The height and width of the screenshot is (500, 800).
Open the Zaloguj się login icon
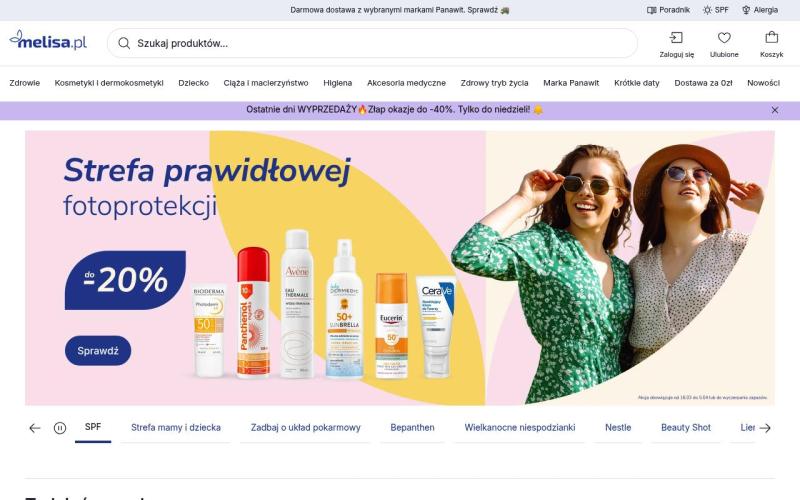coord(677,38)
